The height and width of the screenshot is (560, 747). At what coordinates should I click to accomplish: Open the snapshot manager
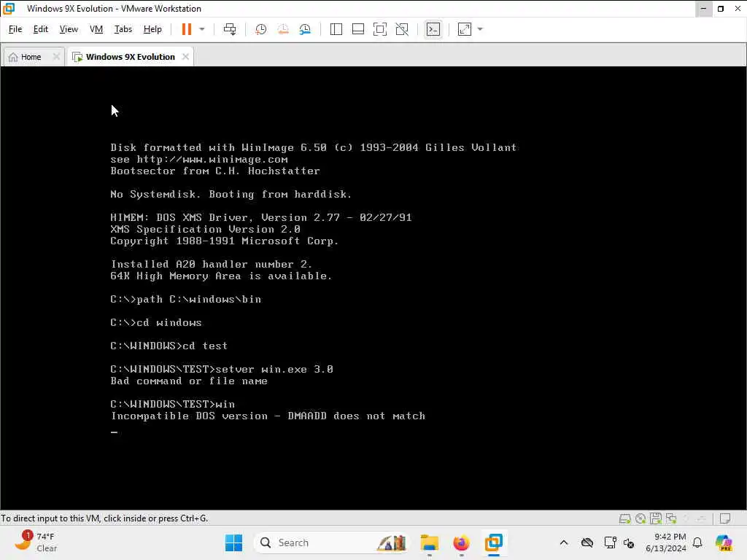(305, 29)
